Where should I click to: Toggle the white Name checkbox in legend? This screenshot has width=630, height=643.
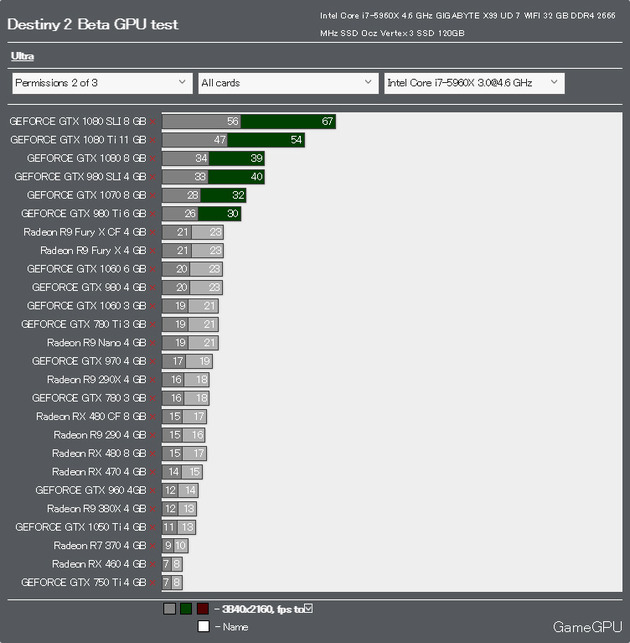pyautogui.click(x=203, y=627)
